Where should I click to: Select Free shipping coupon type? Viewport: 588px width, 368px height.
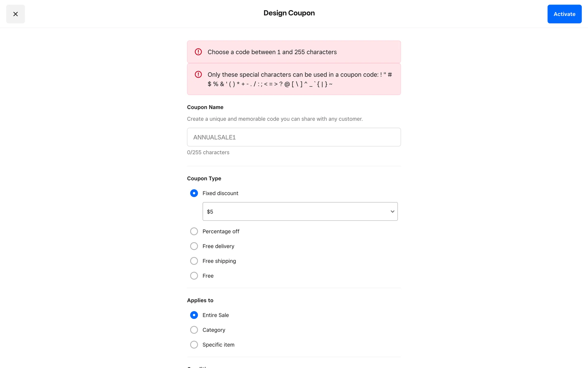pos(194,261)
